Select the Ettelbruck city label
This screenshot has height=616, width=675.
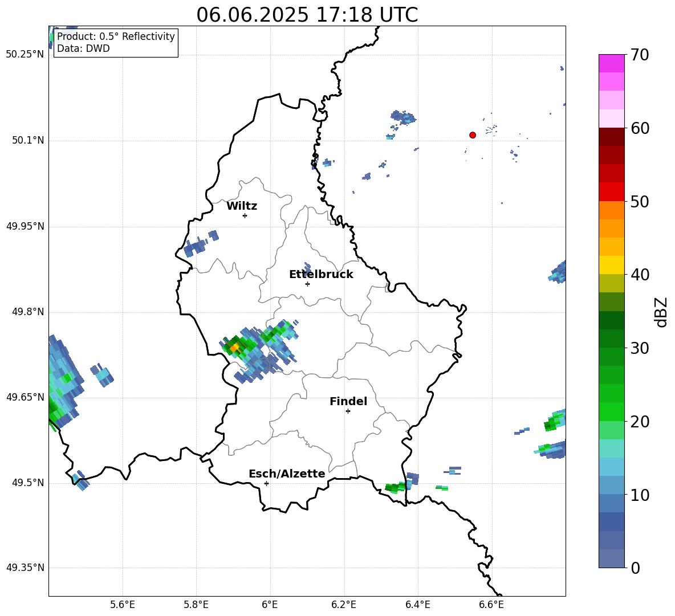point(321,275)
